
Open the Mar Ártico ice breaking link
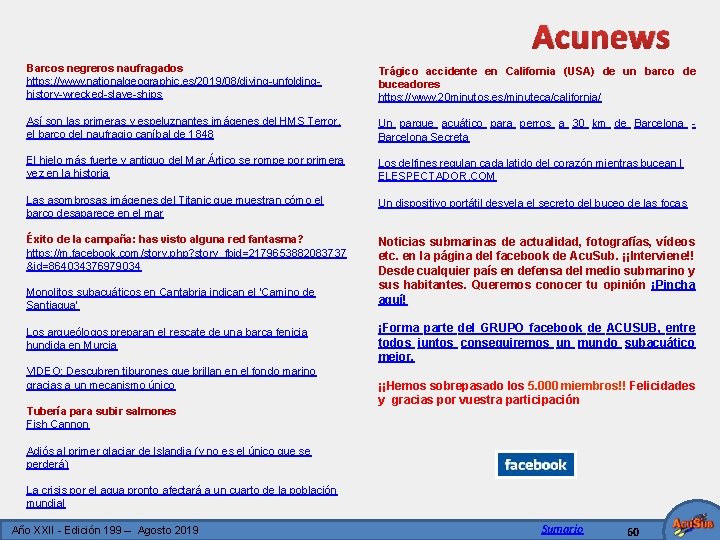185,167
